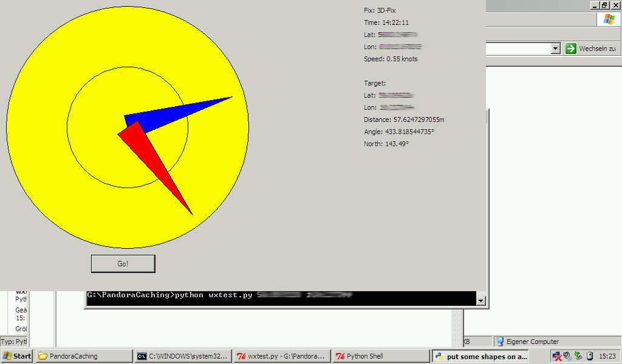Open the address bar dropdown arrow

[x=555, y=49]
